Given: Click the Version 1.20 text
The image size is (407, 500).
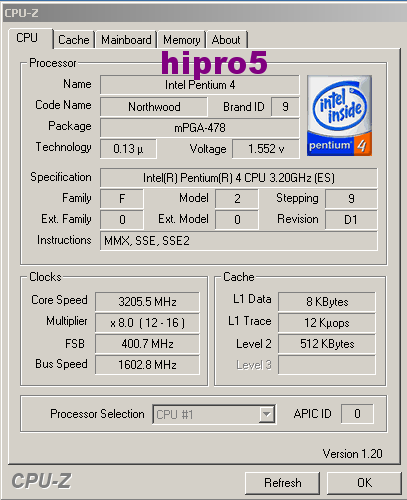Looking at the screenshot, I should point(352,454).
